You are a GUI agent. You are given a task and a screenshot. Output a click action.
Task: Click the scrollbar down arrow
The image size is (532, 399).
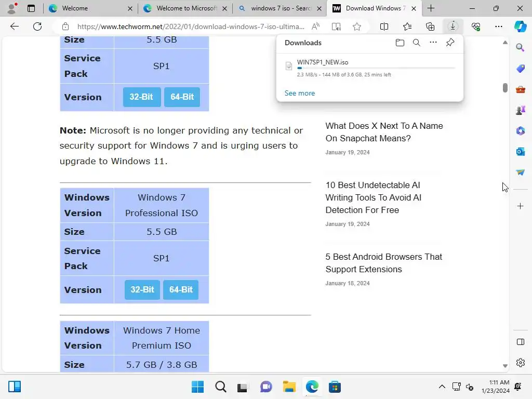(x=505, y=366)
